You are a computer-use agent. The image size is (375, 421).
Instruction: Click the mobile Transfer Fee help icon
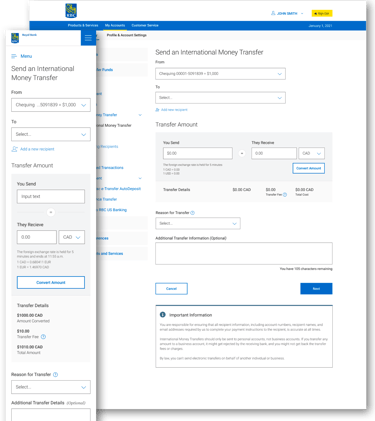43,337
